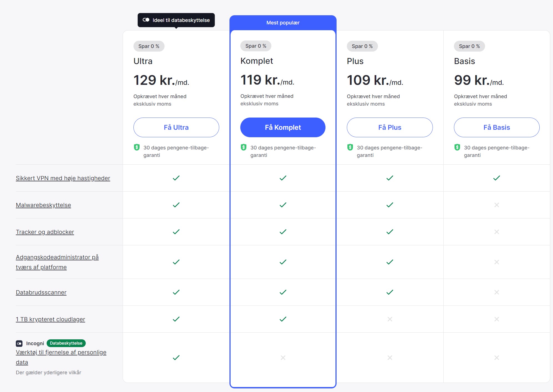Click the green Databeskyttelse badge
The image size is (553, 392).
pyautogui.click(x=66, y=343)
